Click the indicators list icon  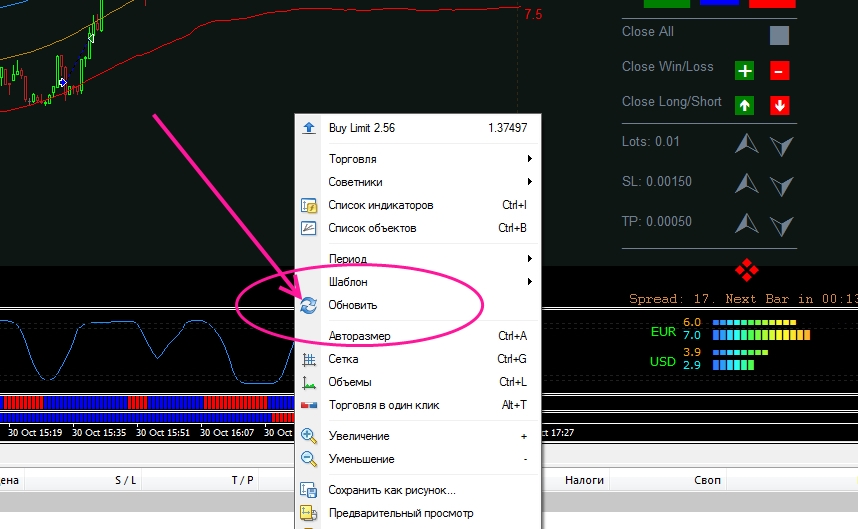tap(309, 206)
